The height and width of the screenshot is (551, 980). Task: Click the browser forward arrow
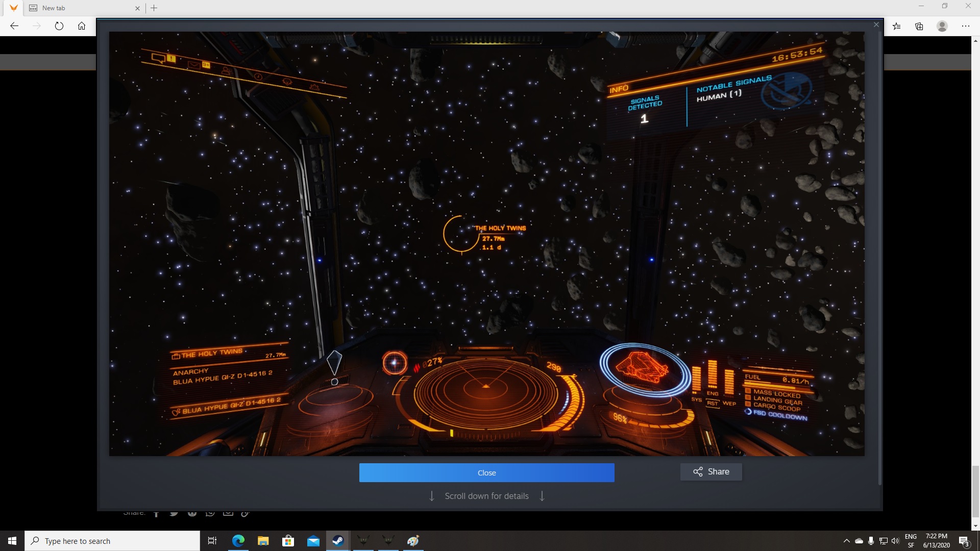(37, 26)
